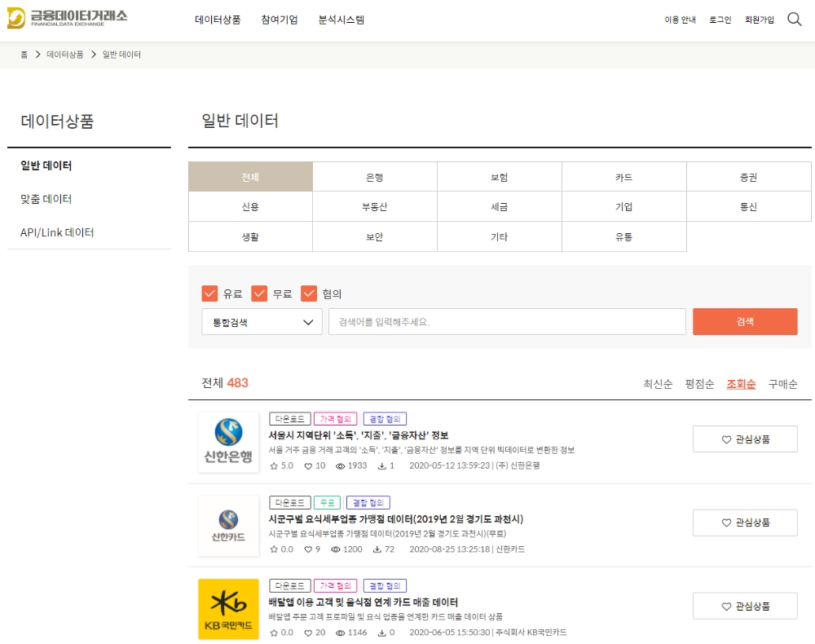Click the 금융데이터거래소 logo

click(67, 18)
